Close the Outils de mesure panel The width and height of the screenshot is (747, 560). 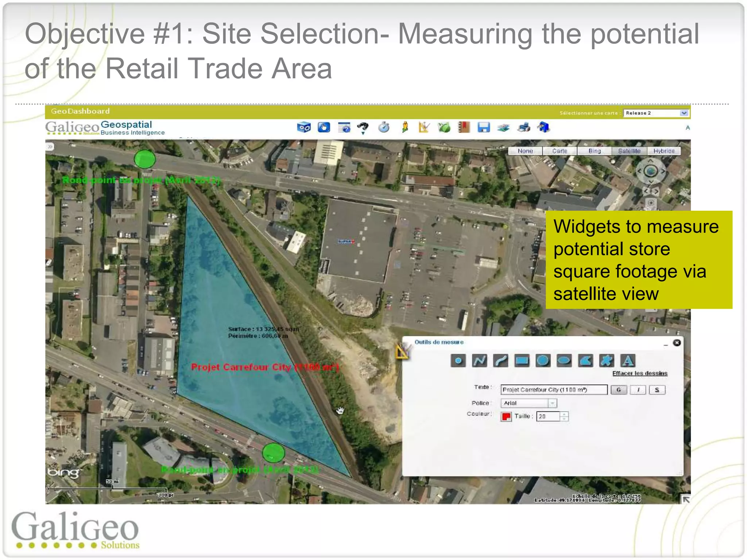pos(677,343)
